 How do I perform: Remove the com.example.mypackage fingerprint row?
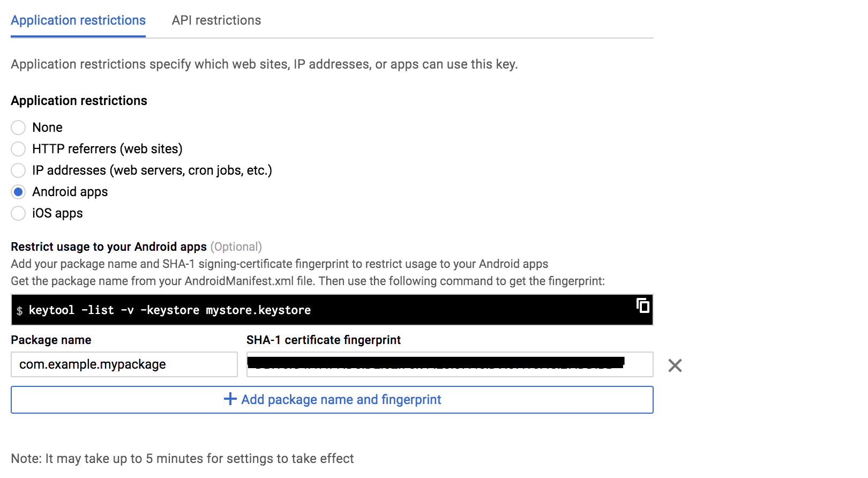[675, 365]
